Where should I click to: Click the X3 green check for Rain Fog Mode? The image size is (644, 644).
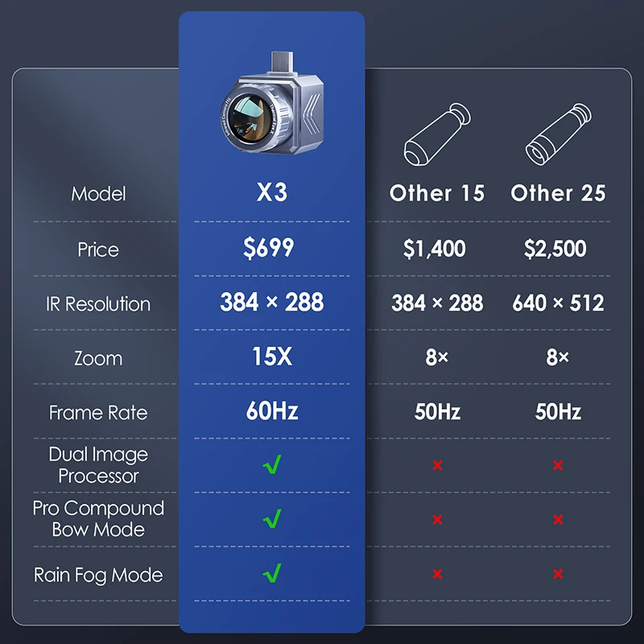point(272,574)
